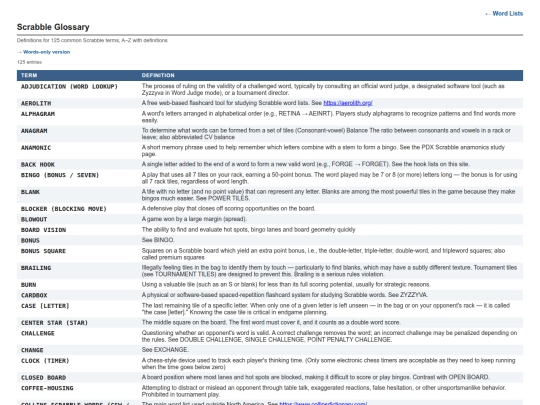Select the Scrabble Glossary heading
The width and height of the screenshot is (540, 405).
click(53, 27)
